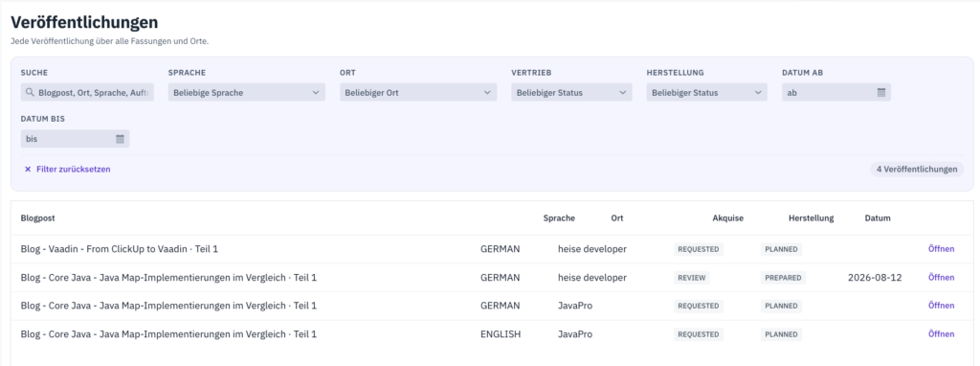
Task: Click the chevron of Beliebiger Ort
Action: pyautogui.click(x=487, y=93)
